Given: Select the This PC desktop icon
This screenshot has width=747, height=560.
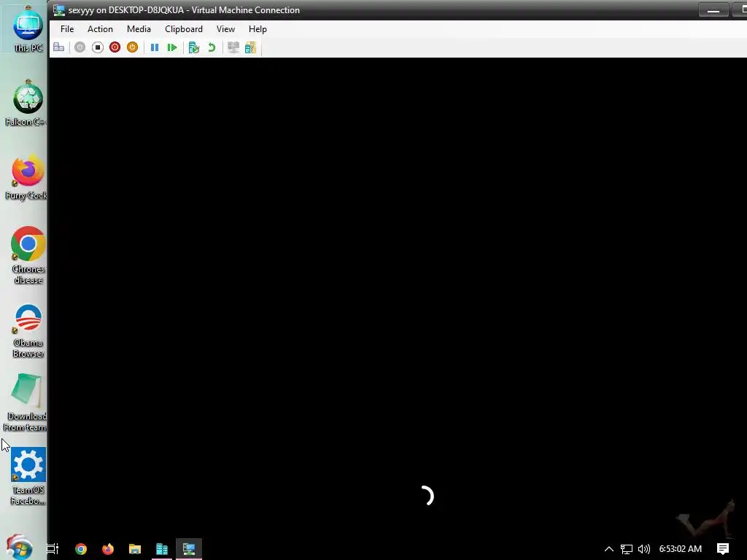Looking at the screenshot, I should tap(28, 29).
